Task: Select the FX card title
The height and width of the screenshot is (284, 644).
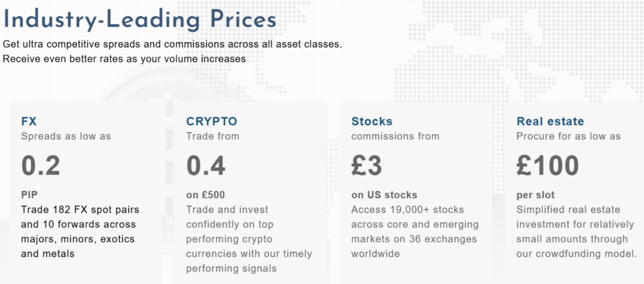Action: coord(29,122)
